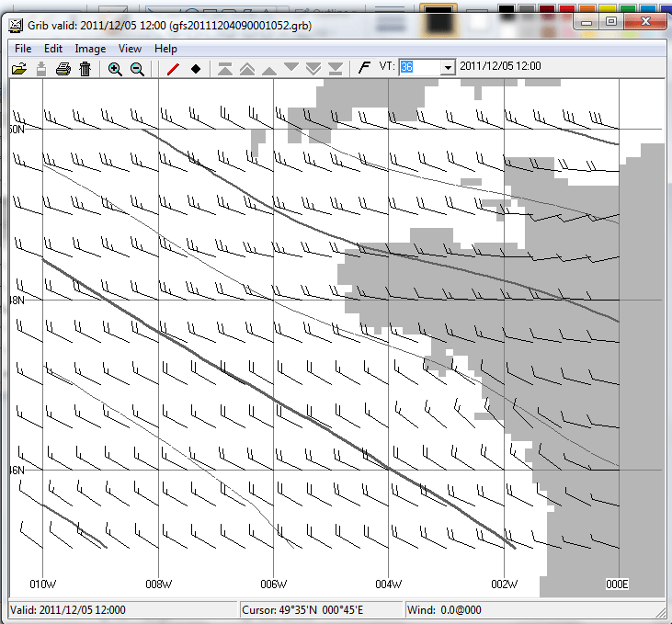Click the trash can delete icon
672x624 pixels.
point(85,69)
